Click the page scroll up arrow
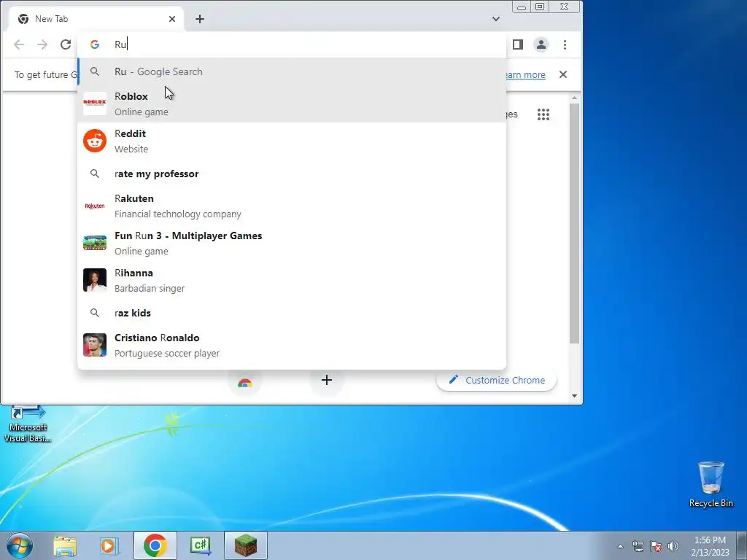 click(575, 98)
